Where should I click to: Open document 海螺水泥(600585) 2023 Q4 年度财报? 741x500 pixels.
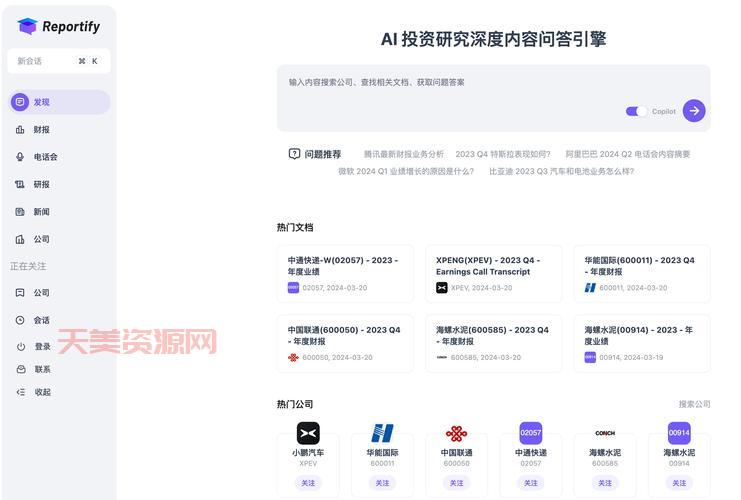coord(494,344)
